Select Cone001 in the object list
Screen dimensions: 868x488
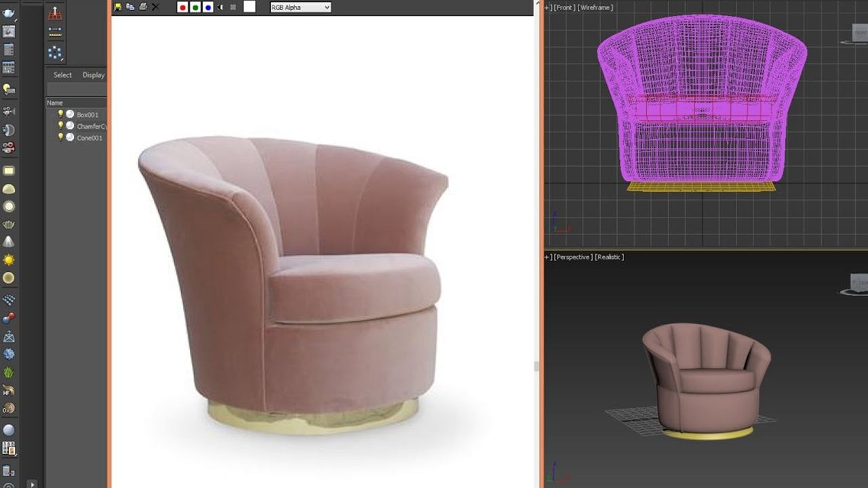(x=90, y=138)
